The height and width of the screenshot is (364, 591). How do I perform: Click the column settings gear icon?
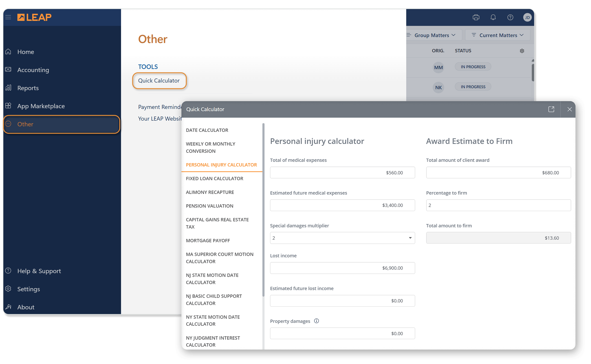point(522,51)
